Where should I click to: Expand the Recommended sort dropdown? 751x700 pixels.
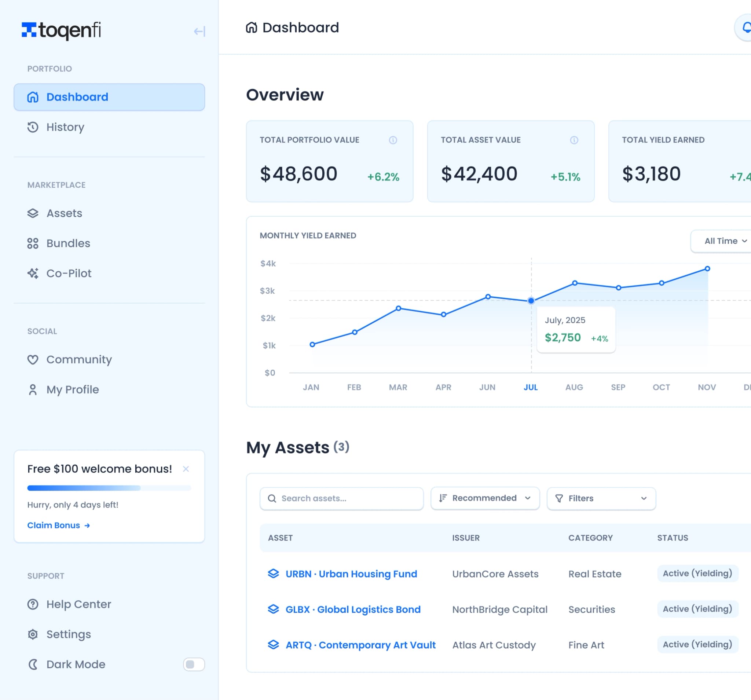[x=485, y=498]
